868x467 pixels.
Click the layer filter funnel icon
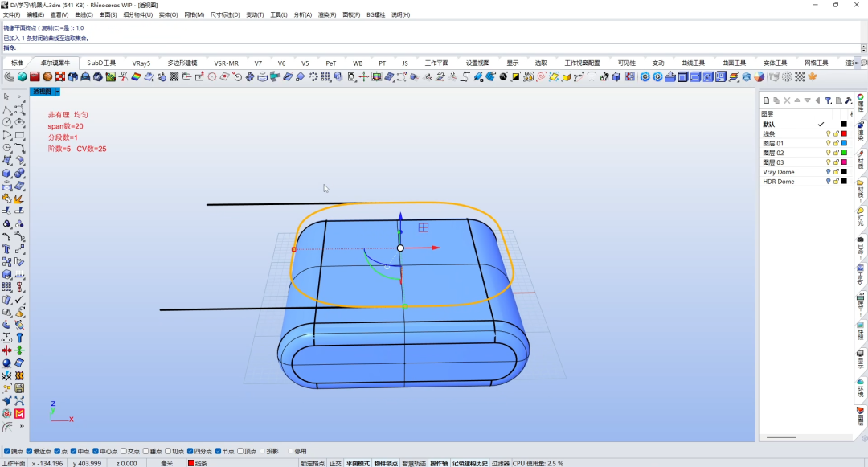(x=828, y=100)
